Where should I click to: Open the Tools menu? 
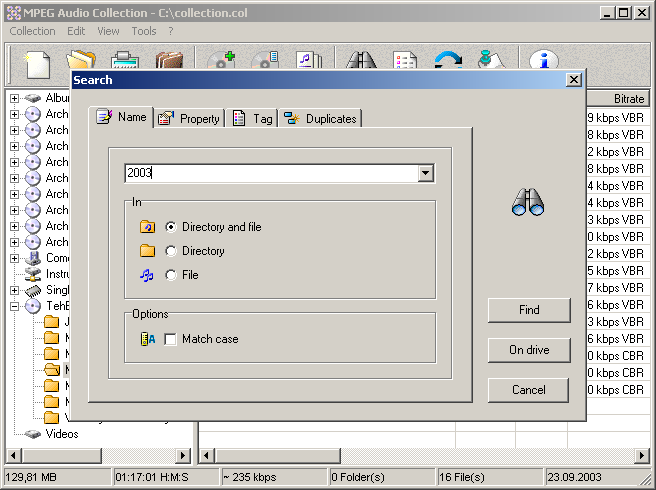(144, 31)
